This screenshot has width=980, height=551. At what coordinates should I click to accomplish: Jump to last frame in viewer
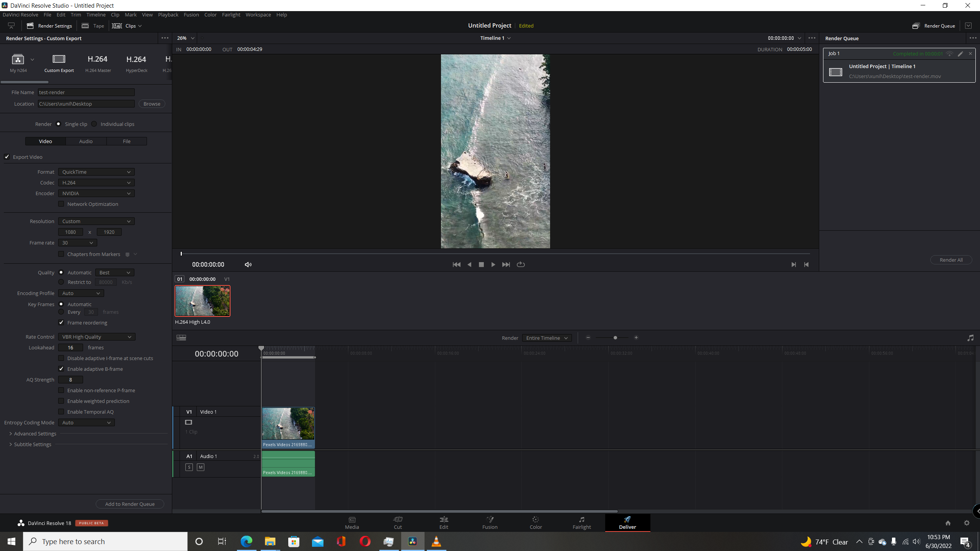tap(506, 264)
